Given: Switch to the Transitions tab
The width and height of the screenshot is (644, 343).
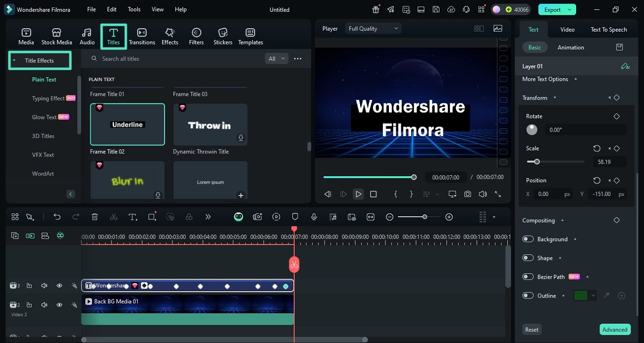Looking at the screenshot, I should click(x=142, y=37).
